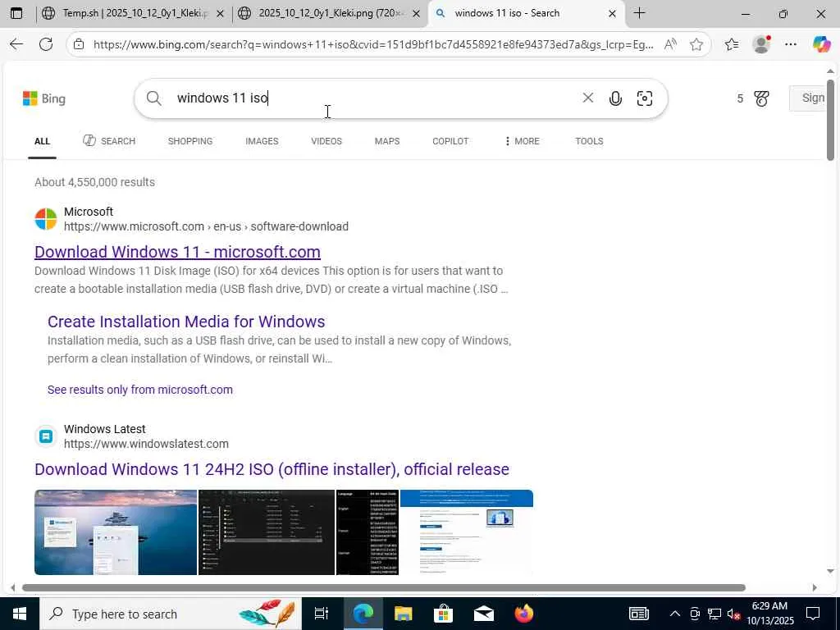Viewport: 840px width, 630px height.
Task: Expand the MORE search options
Action: click(x=523, y=141)
